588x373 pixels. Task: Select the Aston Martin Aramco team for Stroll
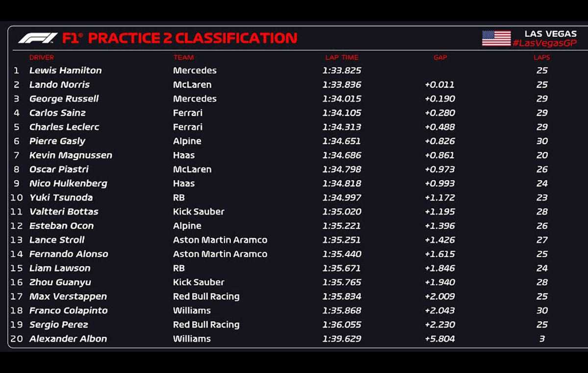220,240
